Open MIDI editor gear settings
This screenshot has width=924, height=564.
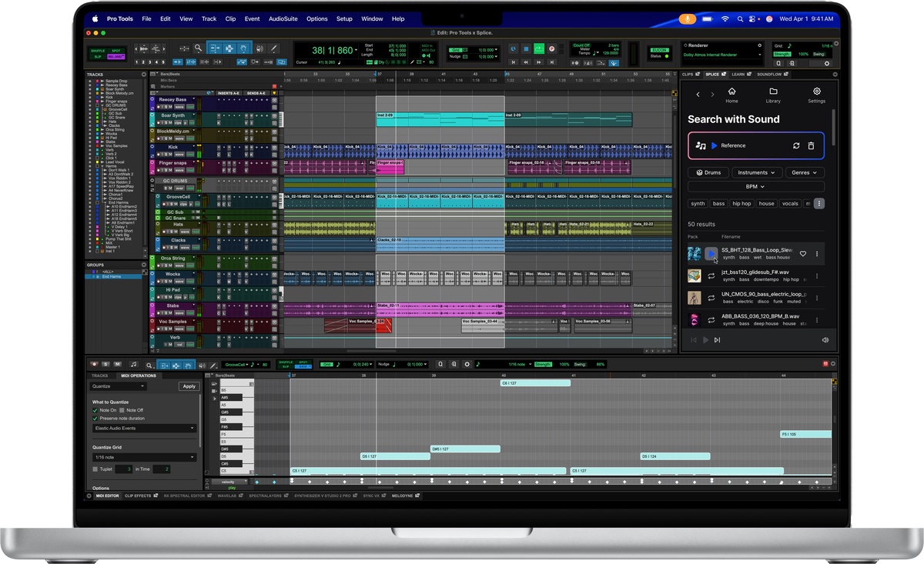click(467, 364)
